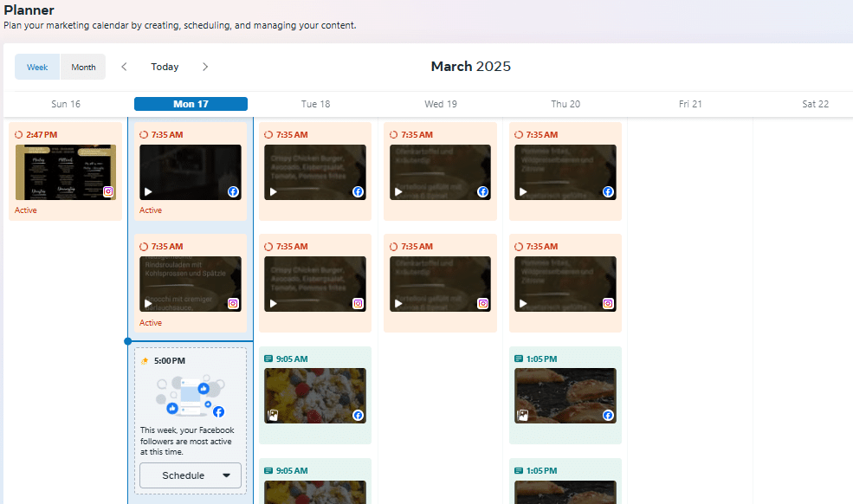Select the Tue 18 day header

(315, 104)
